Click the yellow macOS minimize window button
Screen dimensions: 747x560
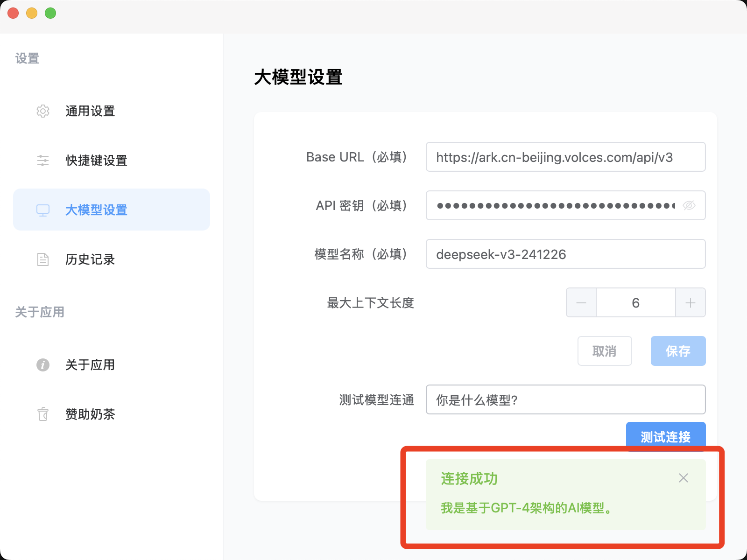32,13
